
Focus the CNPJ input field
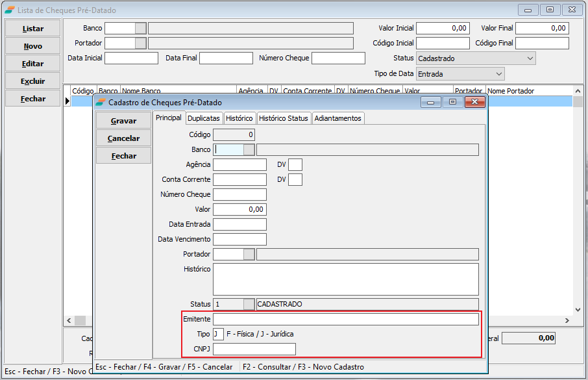[x=254, y=349]
